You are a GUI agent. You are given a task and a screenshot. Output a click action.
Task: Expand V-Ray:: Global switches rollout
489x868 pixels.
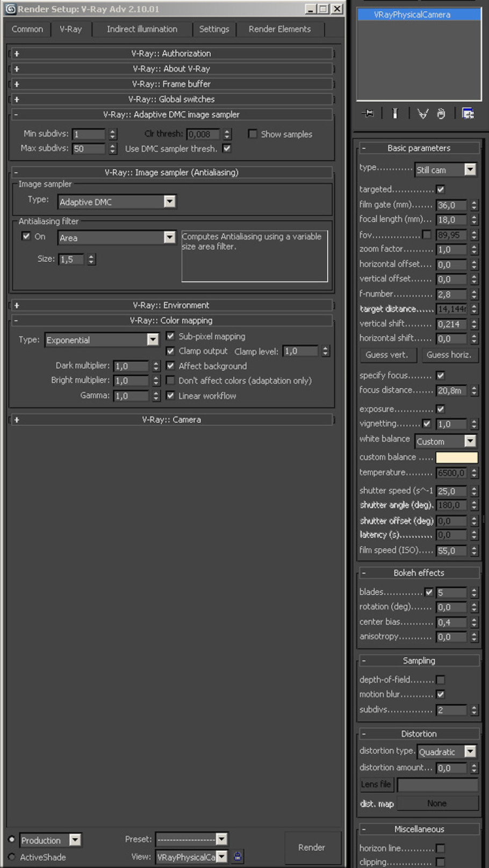coord(171,99)
